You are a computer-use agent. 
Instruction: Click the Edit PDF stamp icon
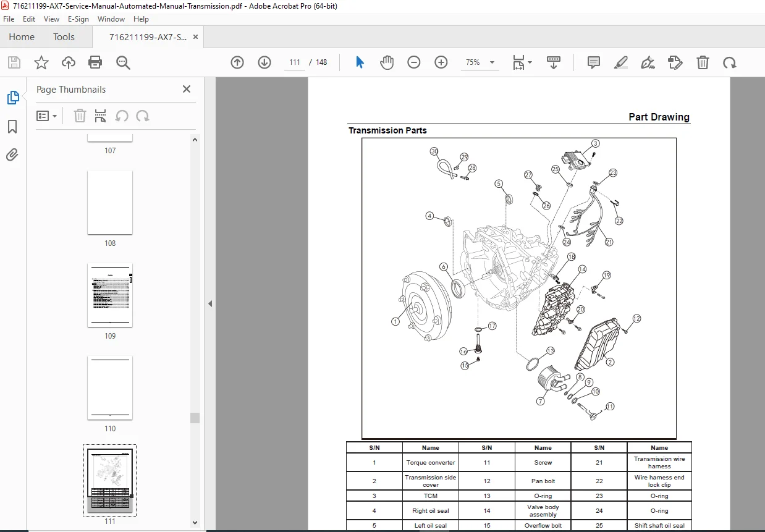click(x=675, y=62)
